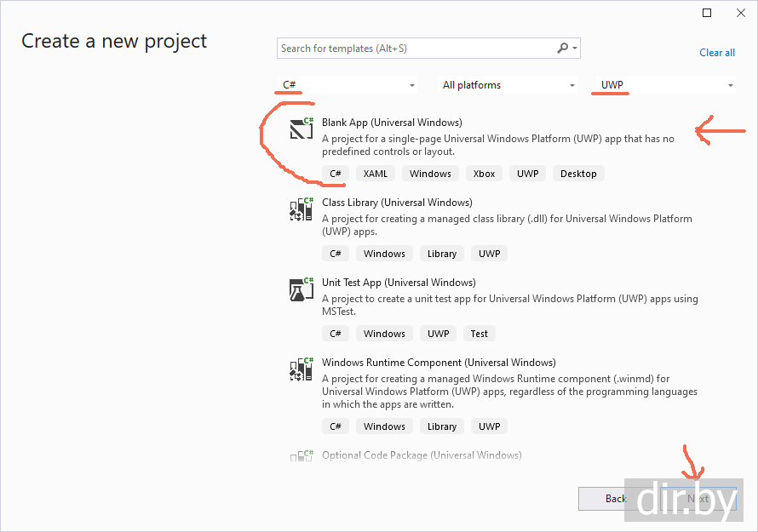Select Blank App (Universal Windows) title
This screenshot has height=532, width=758.
(392, 123)
